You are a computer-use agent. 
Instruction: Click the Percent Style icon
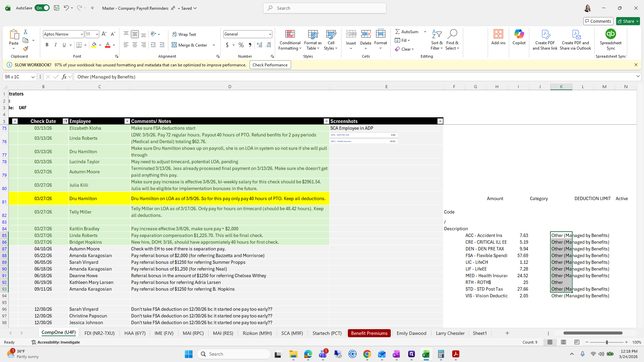click(241, 45)
